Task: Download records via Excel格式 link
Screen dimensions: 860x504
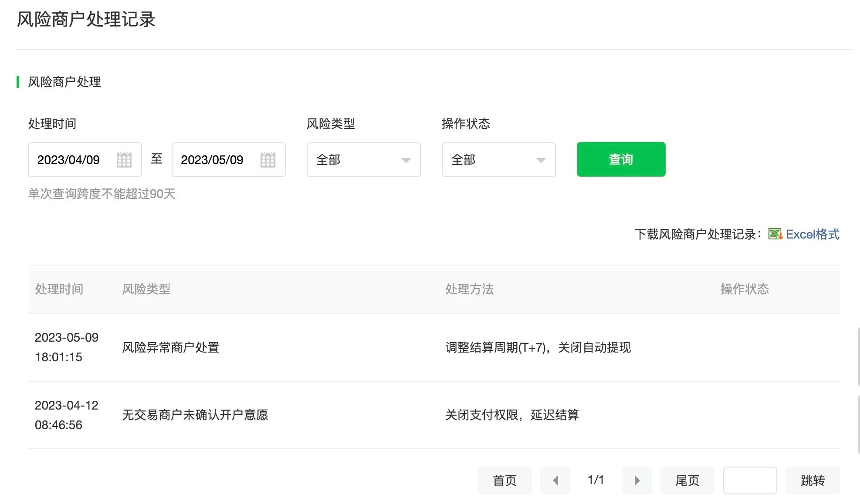Action: pyautogui.click(x=813, y=234)
